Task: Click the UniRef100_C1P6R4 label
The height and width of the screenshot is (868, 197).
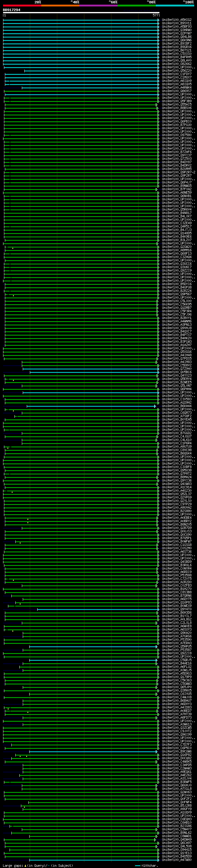Action: (x=177, y=443)
